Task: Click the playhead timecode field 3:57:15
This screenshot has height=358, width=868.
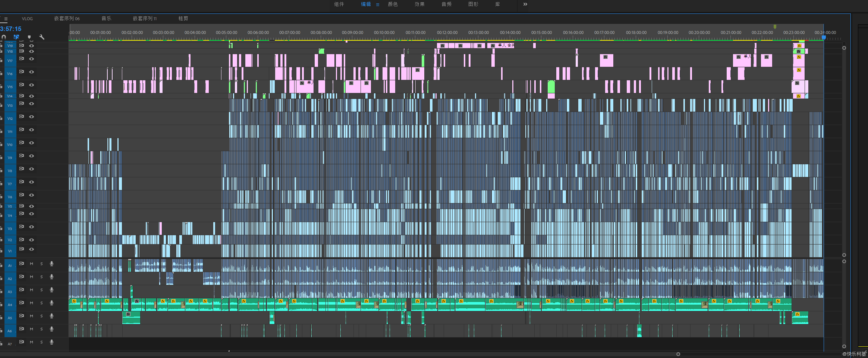Action: [x=10, y=29]
